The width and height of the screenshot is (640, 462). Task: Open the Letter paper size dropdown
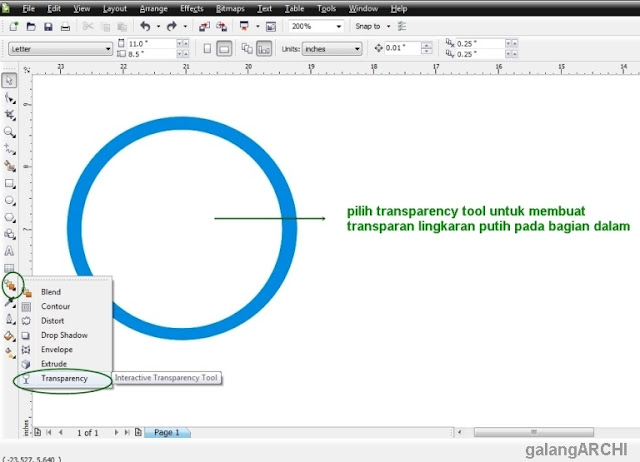coord(108,48)
